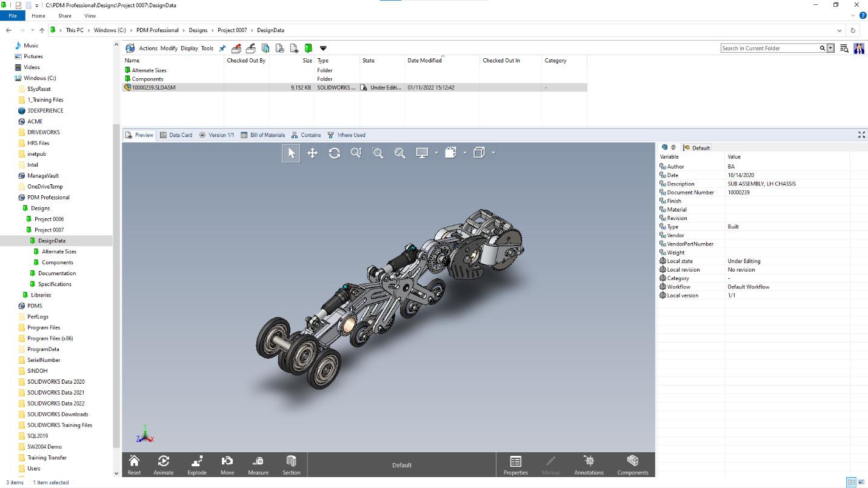Click the green vault folder toolbar icon

point(309,48)
